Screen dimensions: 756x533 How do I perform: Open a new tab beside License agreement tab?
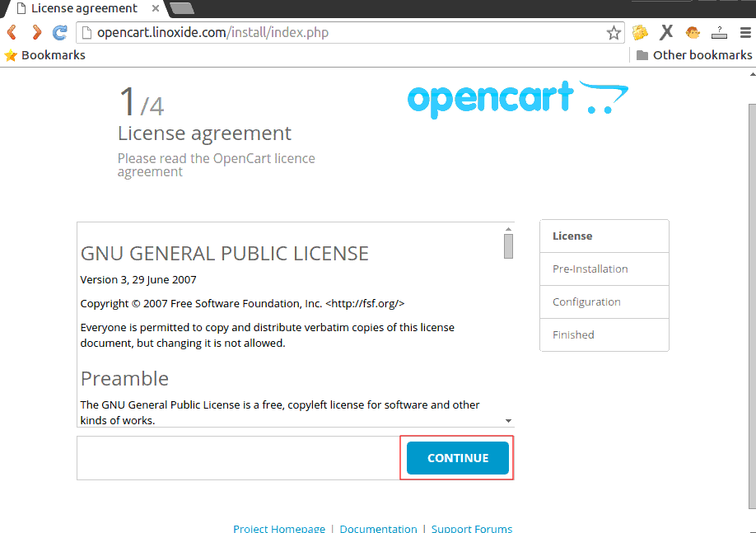coord(182,8)
